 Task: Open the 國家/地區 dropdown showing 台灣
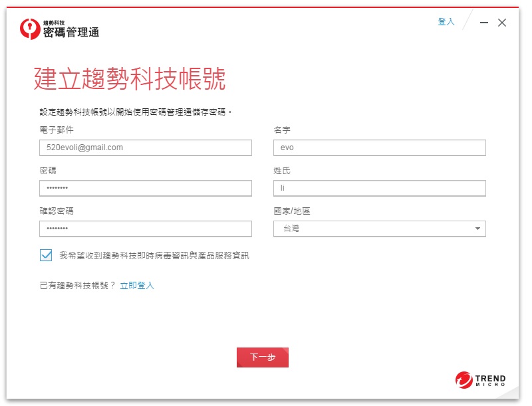click(x=380, y=229)
